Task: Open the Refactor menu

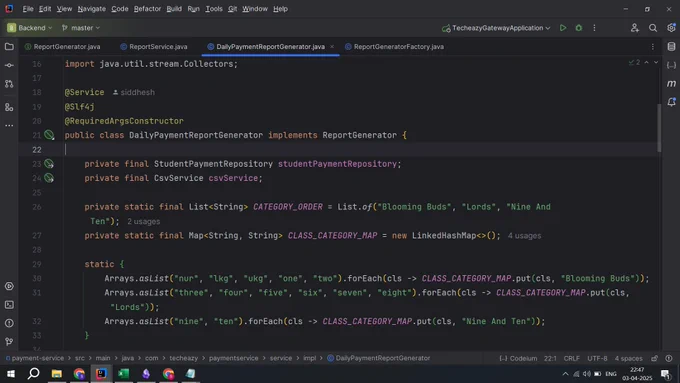Action: (x=147, y=9)
